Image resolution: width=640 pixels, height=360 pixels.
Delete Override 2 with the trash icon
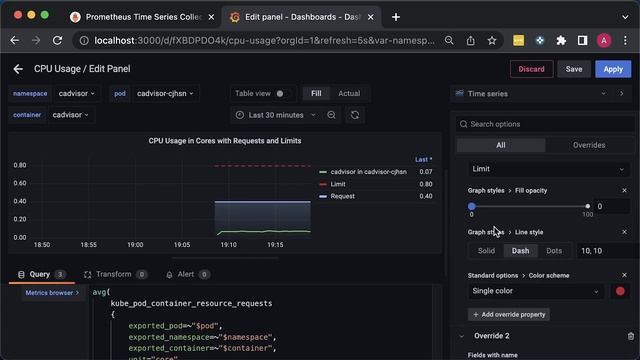(631, 336)
